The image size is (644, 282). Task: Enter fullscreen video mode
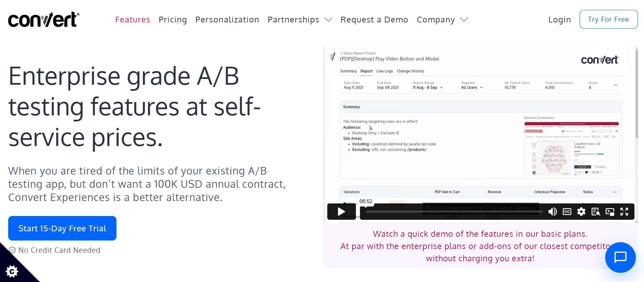(x=624, y=212)
